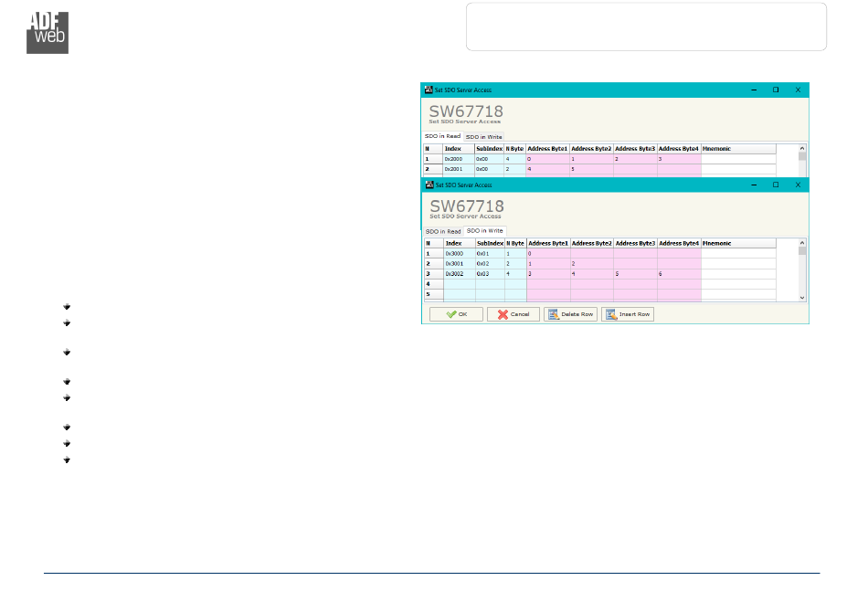Select row header 5 in the front window table
The height and width of the screenshot is (602, 868).
(434, 294)
